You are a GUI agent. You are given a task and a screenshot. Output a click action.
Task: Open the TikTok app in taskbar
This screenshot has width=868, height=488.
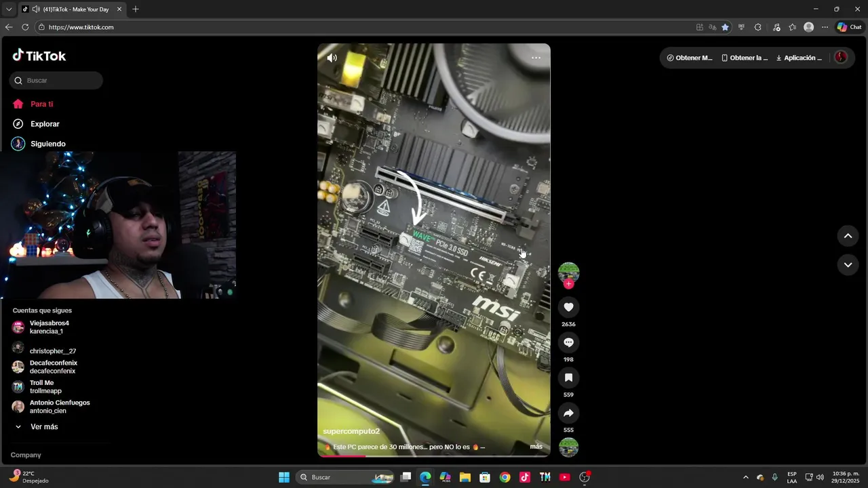525,477
